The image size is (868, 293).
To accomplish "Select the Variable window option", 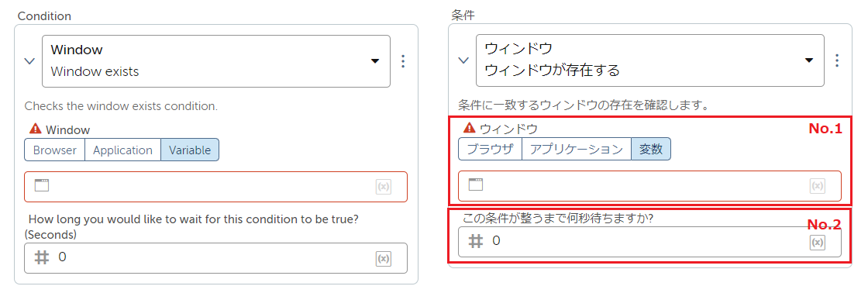I will 190,150.
